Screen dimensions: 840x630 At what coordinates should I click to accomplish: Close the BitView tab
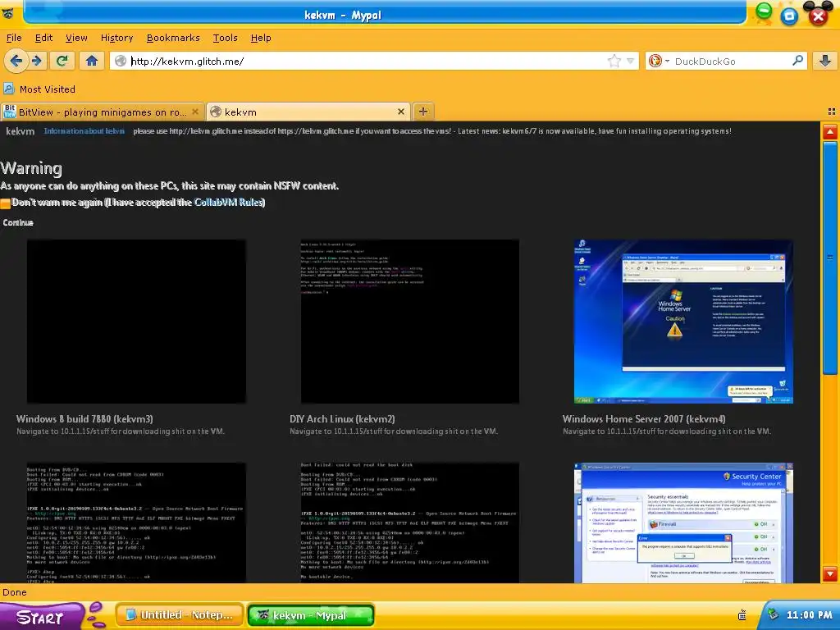[195, 112]
